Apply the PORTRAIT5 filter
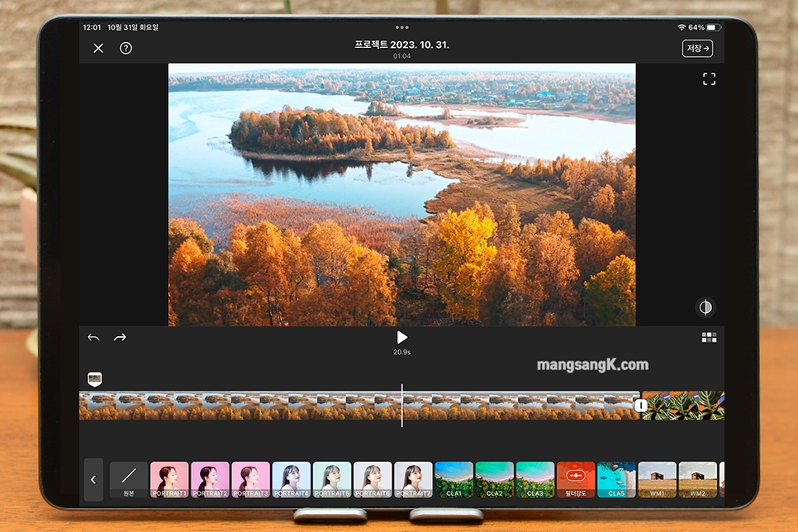 (332, 480)
